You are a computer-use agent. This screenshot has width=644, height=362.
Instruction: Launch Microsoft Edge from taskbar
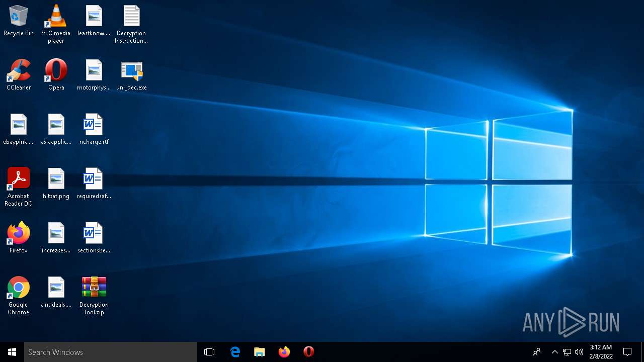[235, 352]
